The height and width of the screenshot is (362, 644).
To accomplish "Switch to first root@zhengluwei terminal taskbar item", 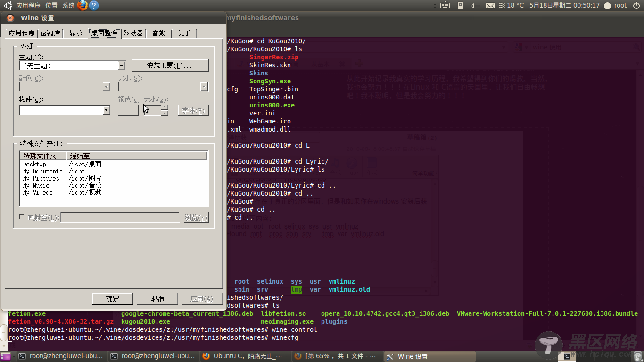I will click(x=61, y=356).
